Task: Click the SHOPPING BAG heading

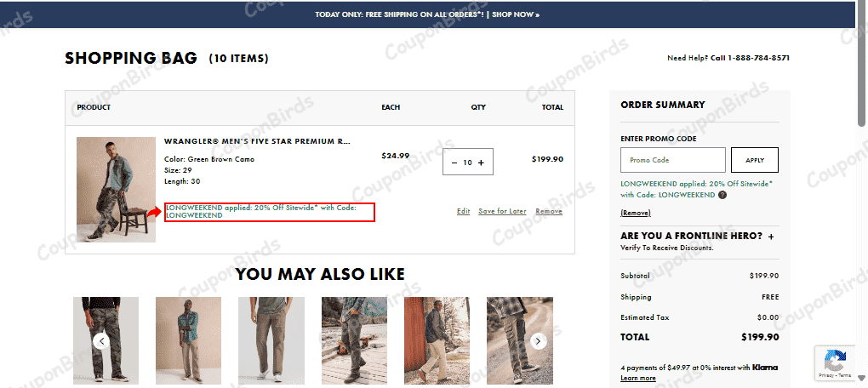Action: click(x=131, y=58)
